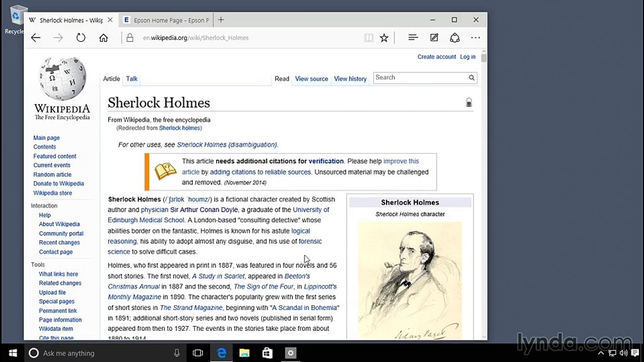Make a Web Note
Screen dimensions: 644x362
tap(434, 38)
